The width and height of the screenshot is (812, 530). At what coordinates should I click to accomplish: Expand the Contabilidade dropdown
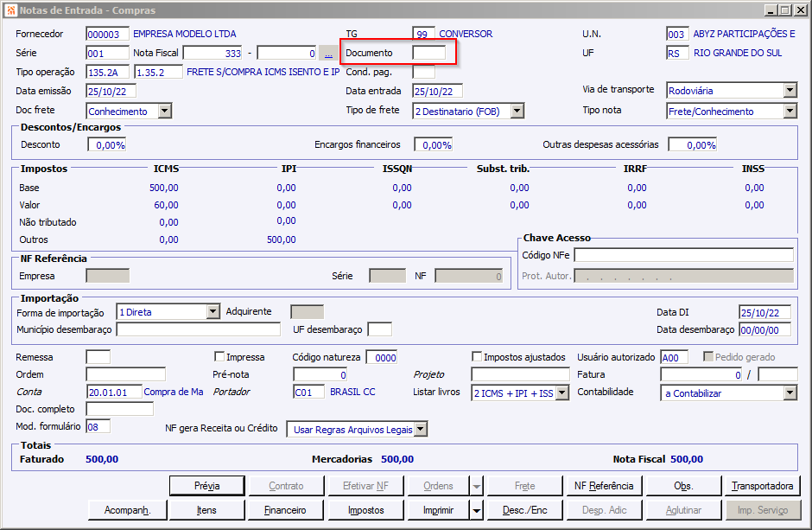(790, 393)
